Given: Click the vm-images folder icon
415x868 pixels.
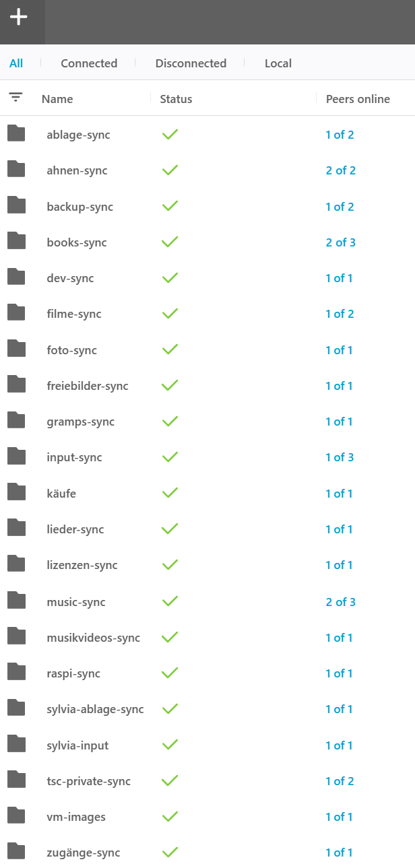Looking at the screenshot, I should click(x=16, y=817).
